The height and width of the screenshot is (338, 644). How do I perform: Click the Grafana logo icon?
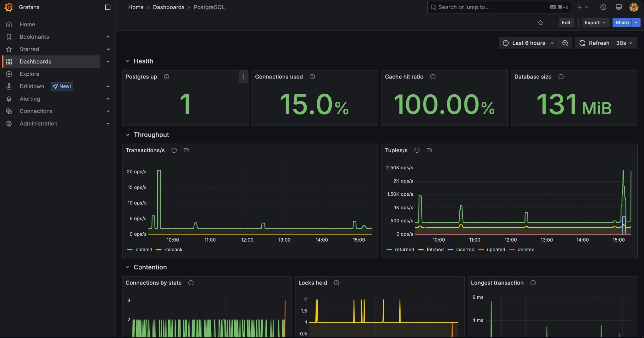(x=9, y=7)
